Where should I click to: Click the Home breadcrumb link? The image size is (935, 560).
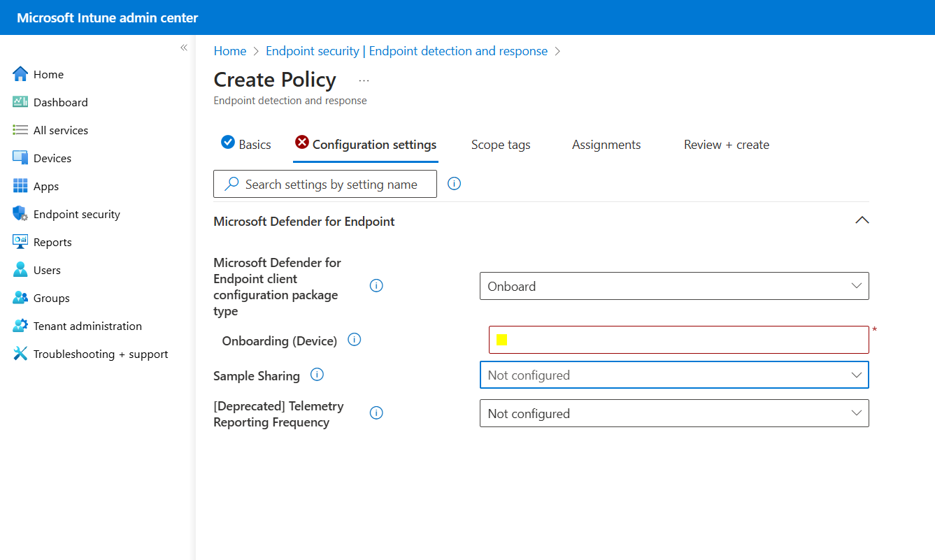coord(230,51)
